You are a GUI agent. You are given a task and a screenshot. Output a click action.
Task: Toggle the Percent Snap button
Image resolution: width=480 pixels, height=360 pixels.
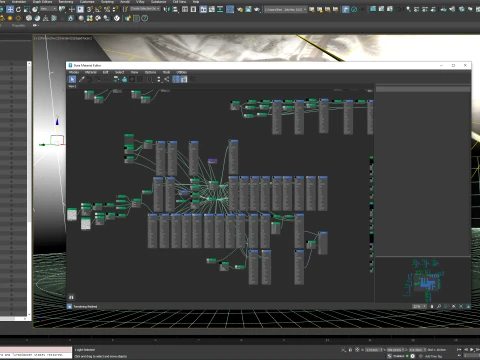tap(107, 9)
